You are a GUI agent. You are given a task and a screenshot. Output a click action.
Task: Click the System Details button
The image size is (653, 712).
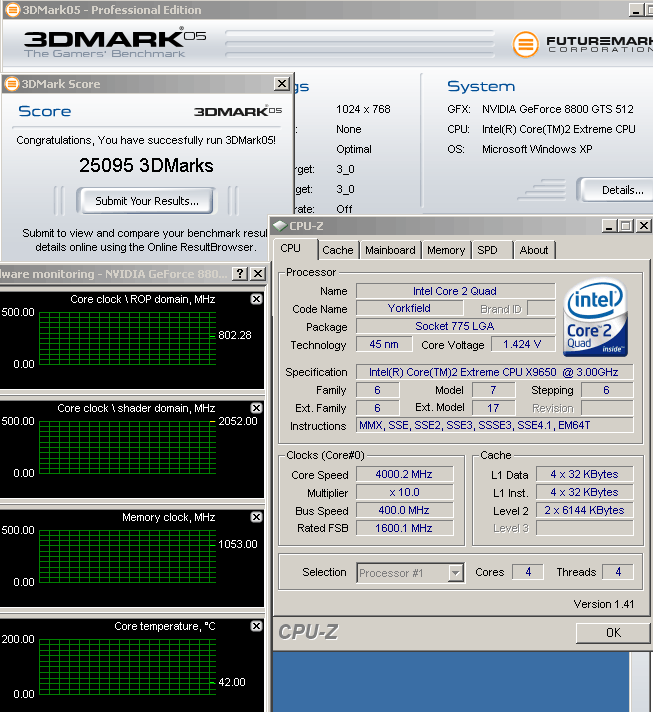pos(622,190)
